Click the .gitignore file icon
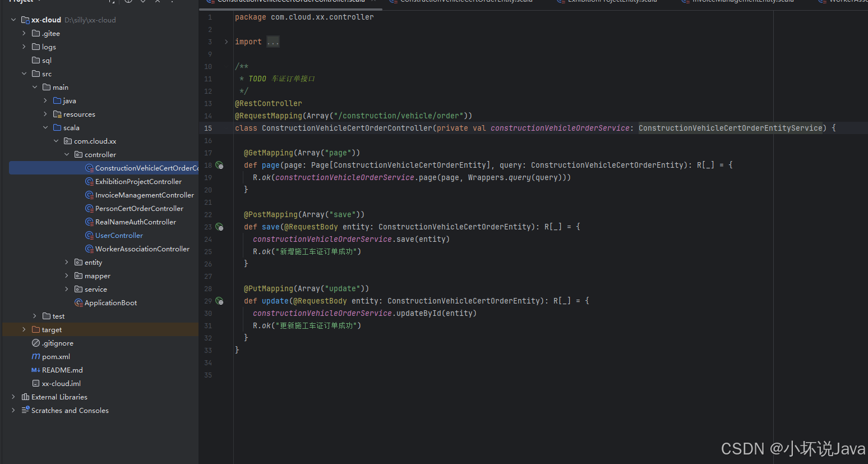Image resolution: width=868 pixels, height=464 pixels. [36, 343]
